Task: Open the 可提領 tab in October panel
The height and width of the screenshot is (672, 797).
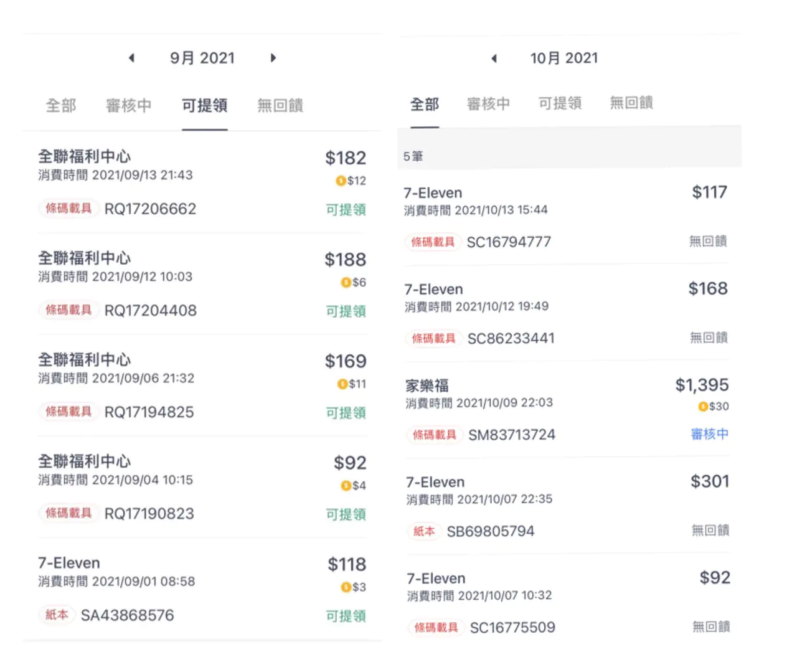Action: pyautogui.click(x=560, y=103)
